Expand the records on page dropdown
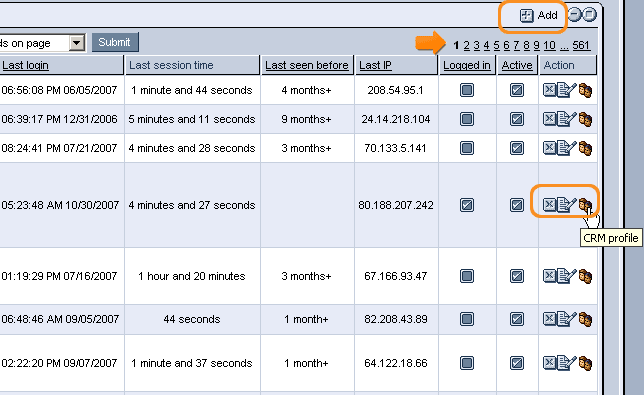Screen dimensions: 644x395 point(76,43)
